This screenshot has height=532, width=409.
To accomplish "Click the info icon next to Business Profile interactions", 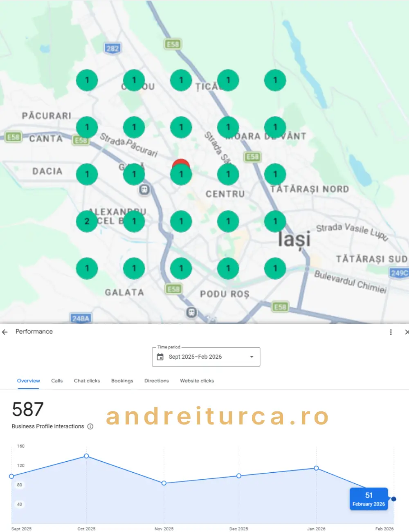I will point(90,426).
